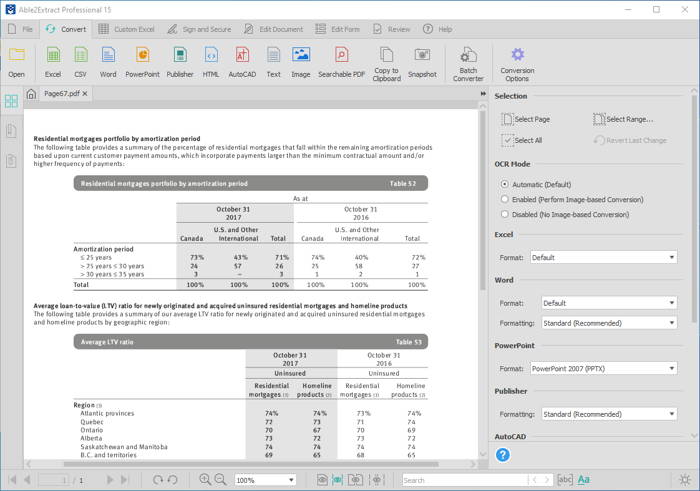Expand the Excel Format dropdown
Viewport: 700px width, 491px height.
pyautogui.click(x=603, y=257)
